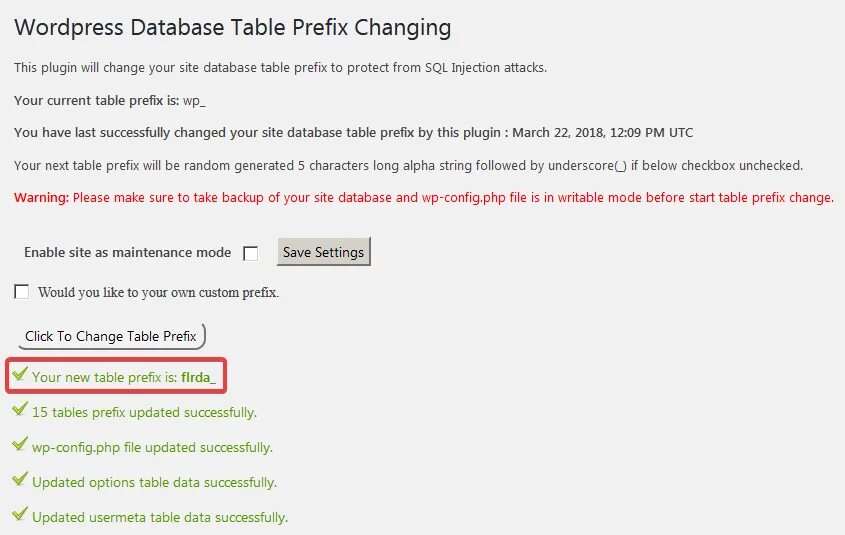Click the '15 tables prefix updated successfully' message
Image resolution: width=845 pixels, height=535 pixels.
[x=144, y=412]
